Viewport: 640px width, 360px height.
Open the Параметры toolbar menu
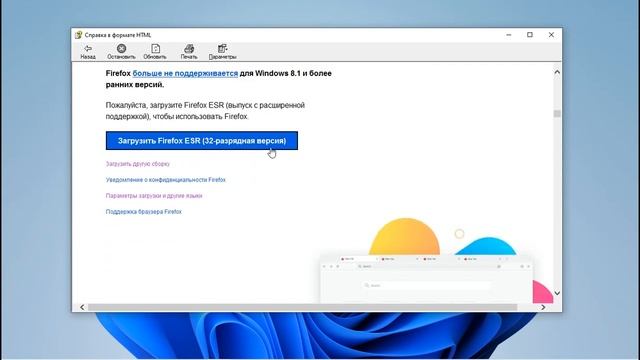click(x=222, y=52)
